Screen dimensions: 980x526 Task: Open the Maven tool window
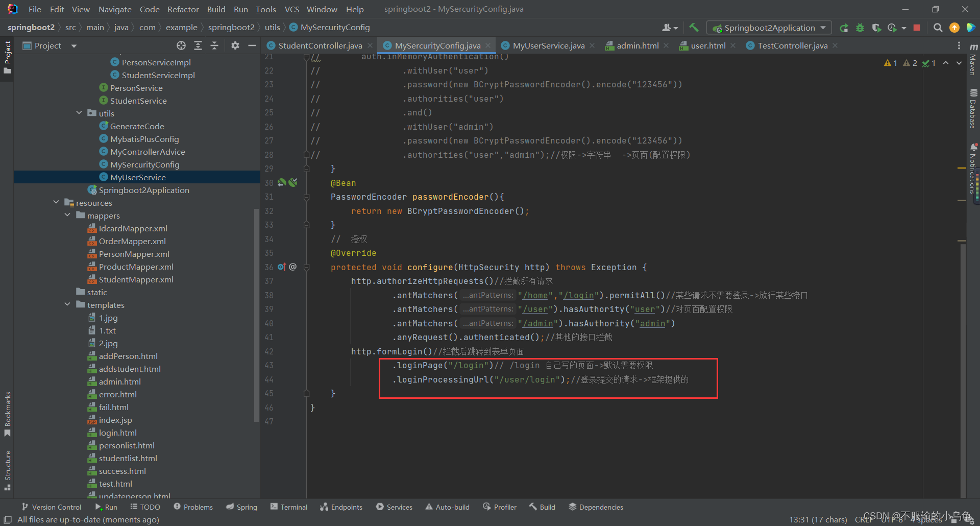[973, 59]
